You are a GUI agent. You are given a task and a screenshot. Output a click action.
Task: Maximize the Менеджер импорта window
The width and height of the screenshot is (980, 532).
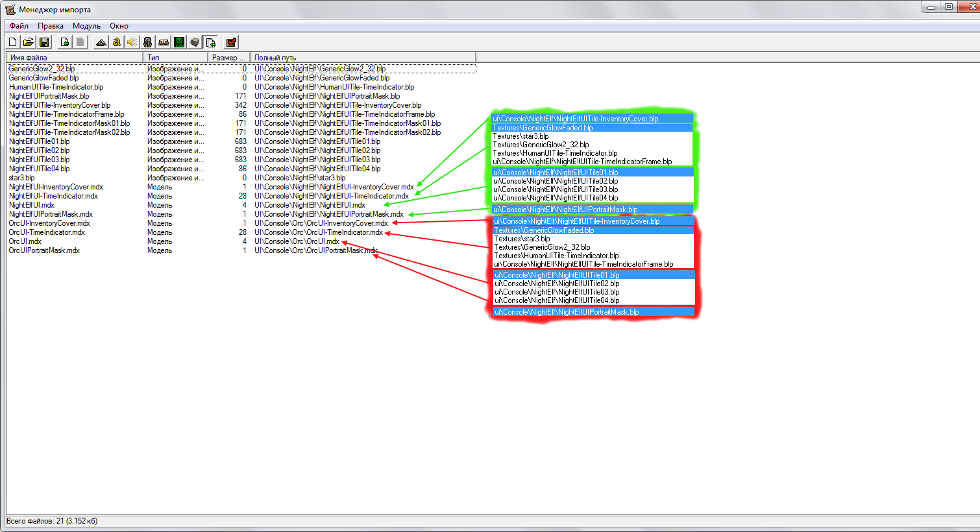tap(948, 6)
